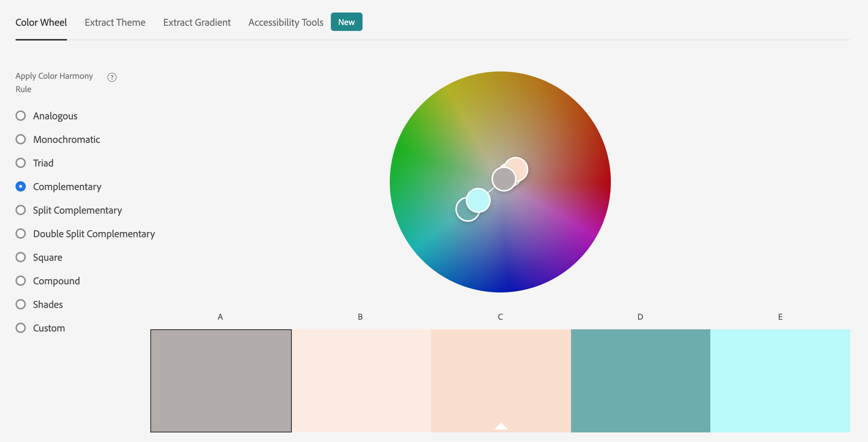Click the New badge next to Accessibility Tools

point(346,22)
